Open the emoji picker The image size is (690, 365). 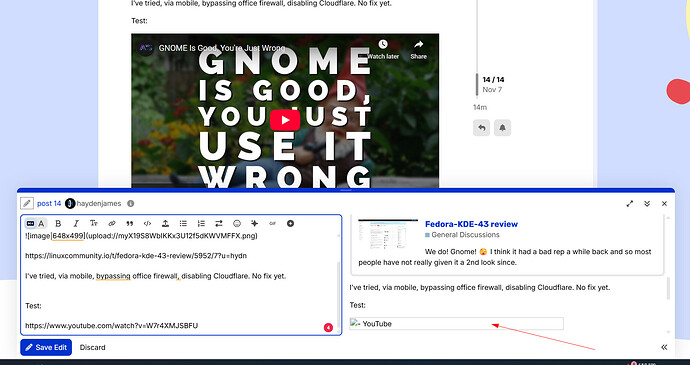[237, 224]
